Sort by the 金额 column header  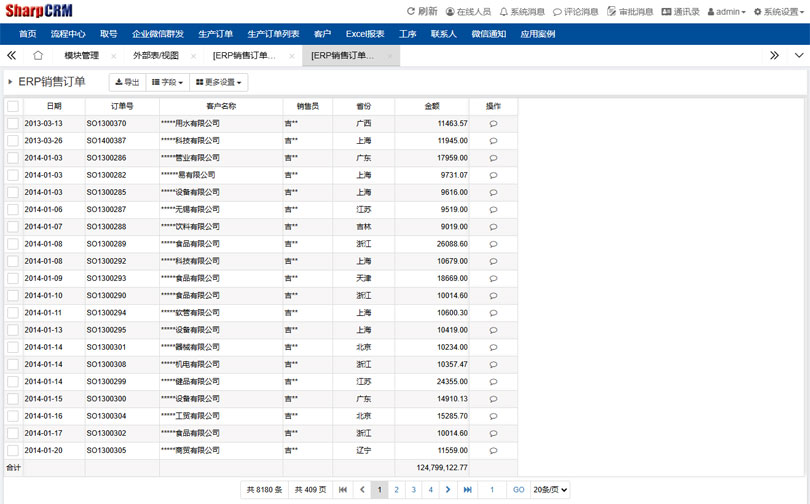pos(432,106)
